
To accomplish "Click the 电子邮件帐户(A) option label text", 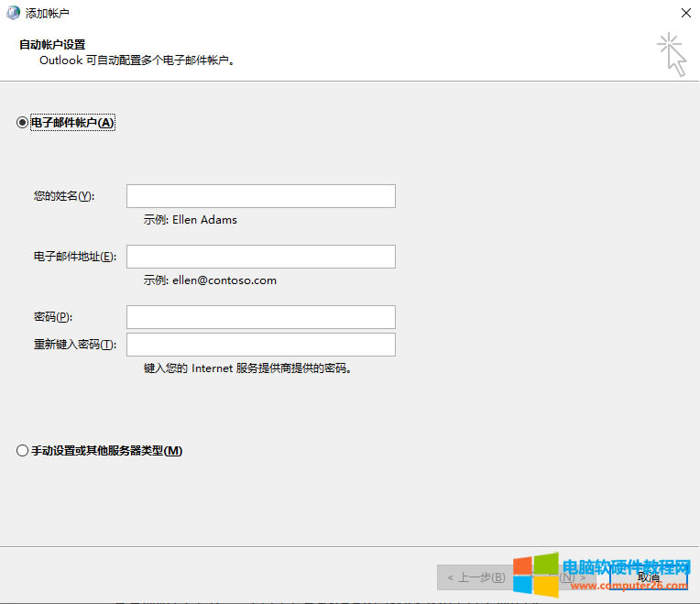I will coord(73,123).
